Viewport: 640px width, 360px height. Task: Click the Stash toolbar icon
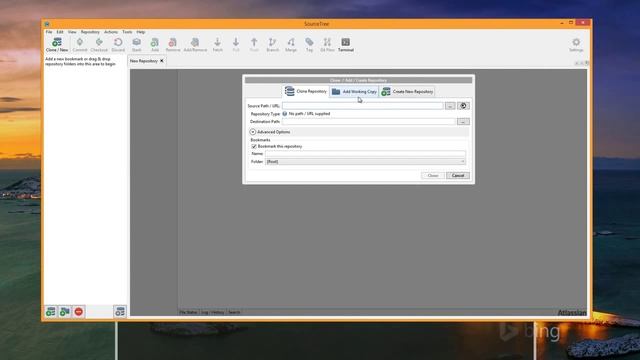coord(136,44)
